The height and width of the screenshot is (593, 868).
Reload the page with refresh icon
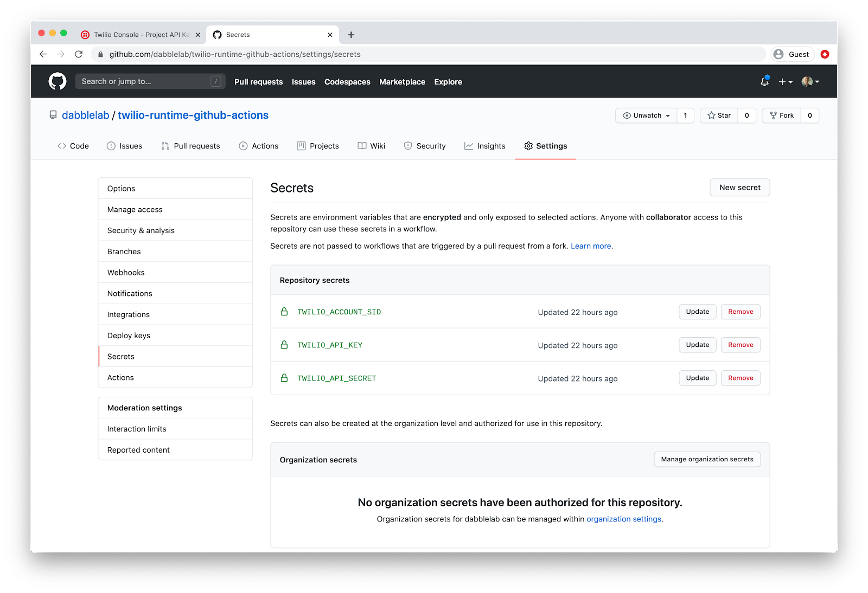79,54
